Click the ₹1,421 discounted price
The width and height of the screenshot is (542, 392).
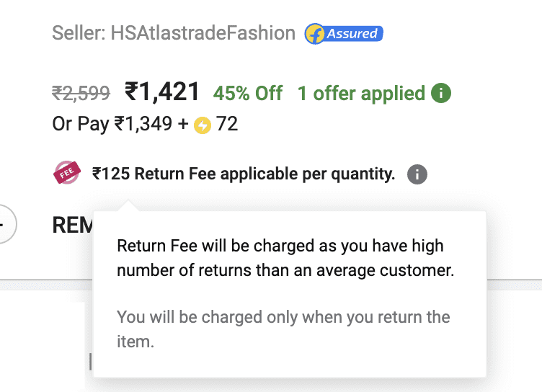(x=161, y=92)
